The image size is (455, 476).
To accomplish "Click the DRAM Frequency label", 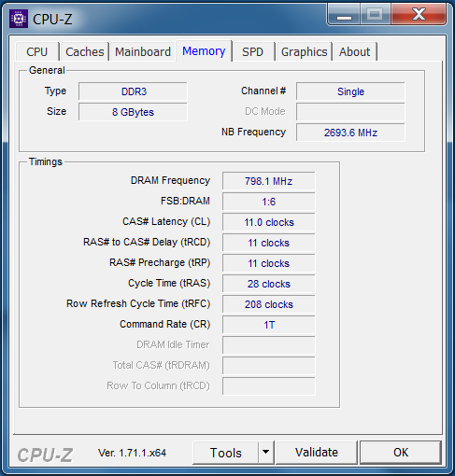I will point(170,180).
